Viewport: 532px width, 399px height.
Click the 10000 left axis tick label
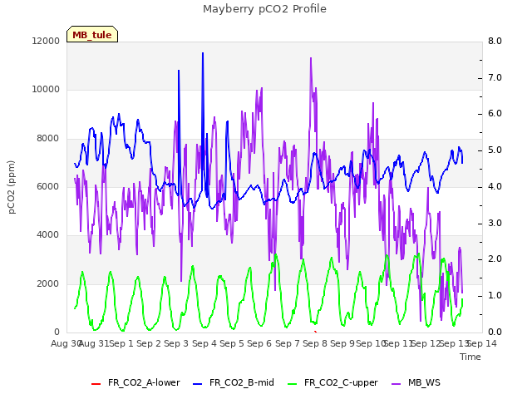[x=46, y=90]
